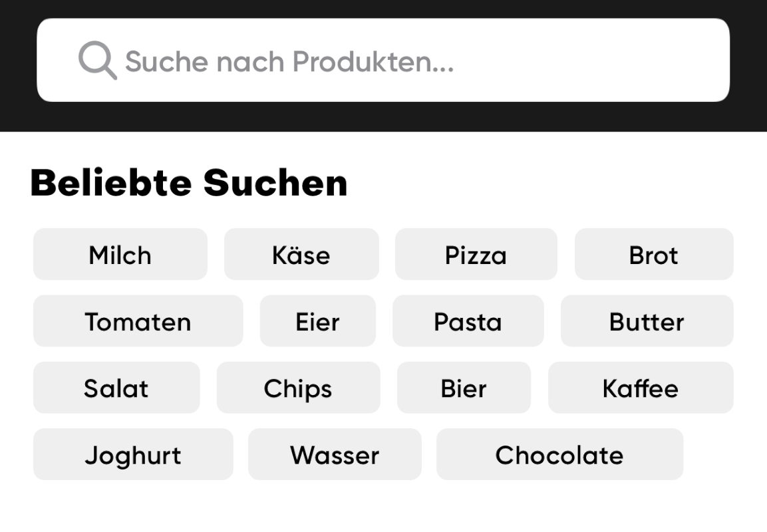Screen dimensions: 767x532
Task: Click the Bier popular search
Action: (464, 388)
